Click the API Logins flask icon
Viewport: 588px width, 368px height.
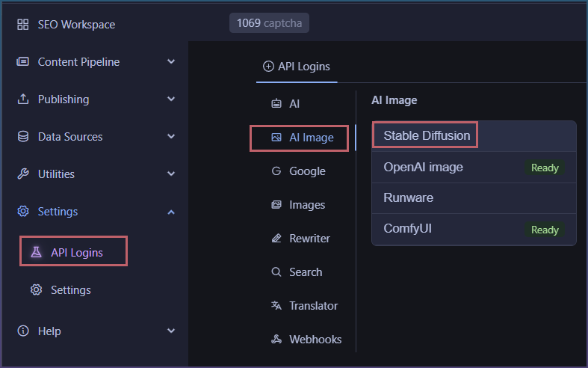point(36,252)
